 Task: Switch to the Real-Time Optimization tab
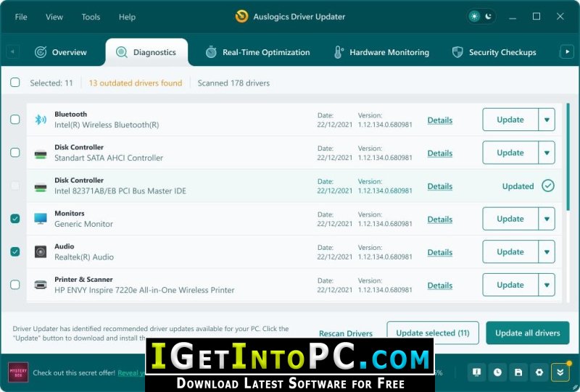click(x=258, y=52)
